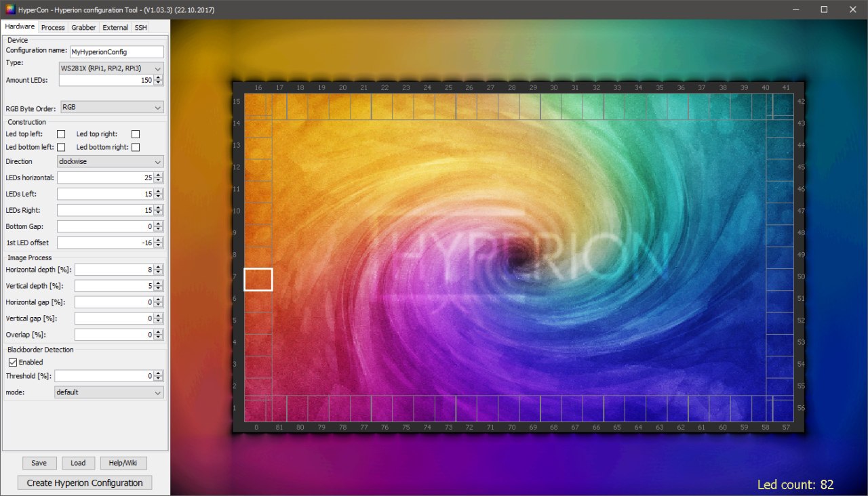
Task: Click the Bottom Gap value field
Action: point(105,226)
